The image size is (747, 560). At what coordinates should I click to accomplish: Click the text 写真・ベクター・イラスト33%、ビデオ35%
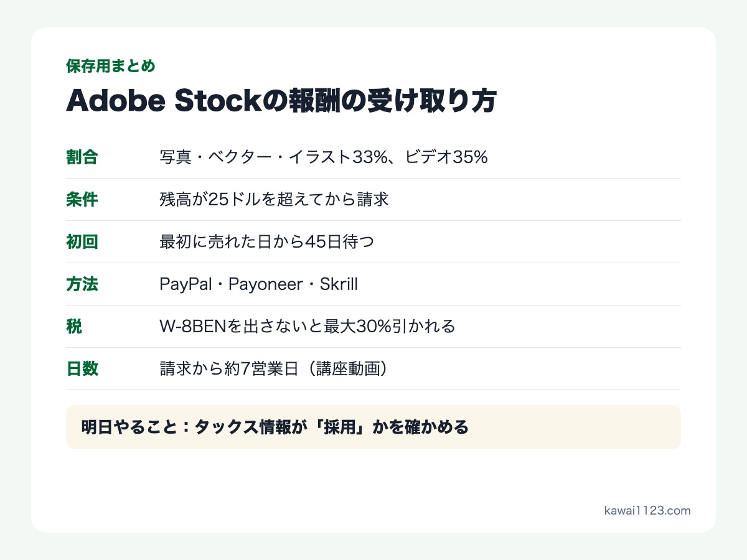coord(324,157)
